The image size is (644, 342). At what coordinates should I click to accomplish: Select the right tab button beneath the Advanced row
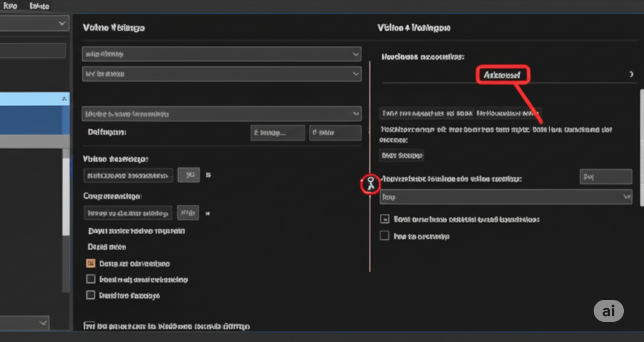point(508,113)
